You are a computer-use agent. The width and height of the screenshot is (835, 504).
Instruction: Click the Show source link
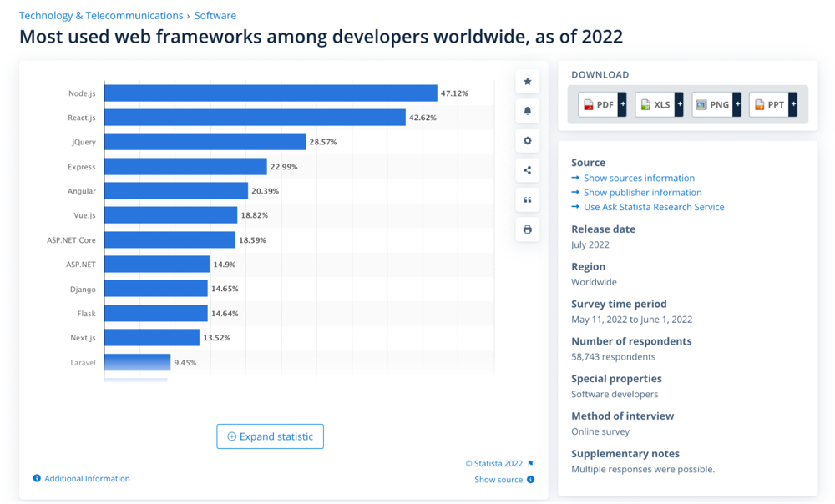click(x=498, y=480)
